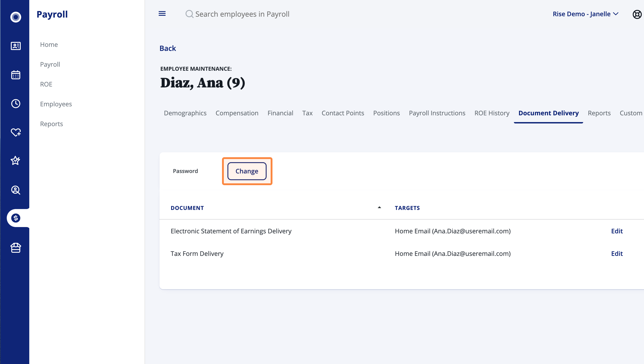Open the lifebuoy help icon
This screenshot has width=644, height=364.
(x=637, y=14)
